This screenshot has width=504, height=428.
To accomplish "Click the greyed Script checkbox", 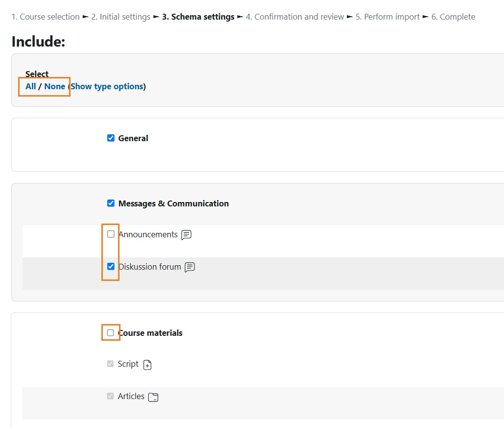I will (110, 364).
